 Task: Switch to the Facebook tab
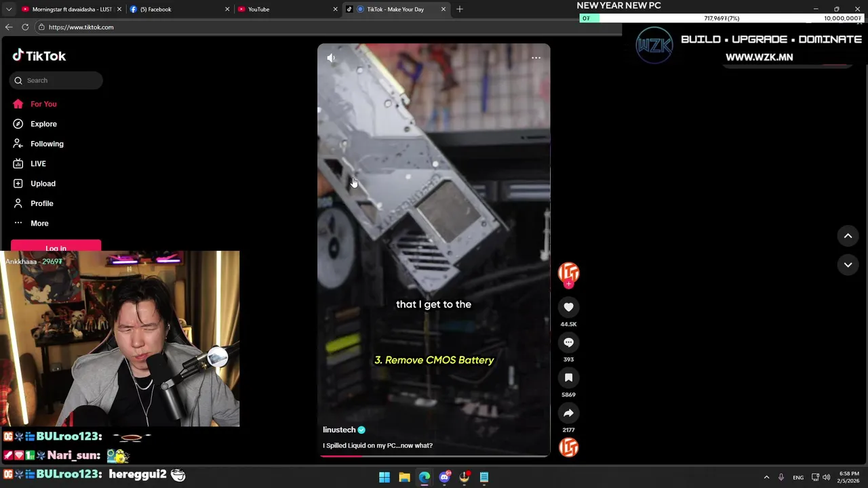178,9
